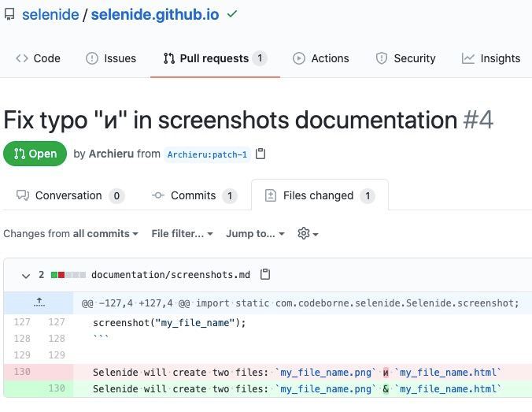Click the hunk header line @@ -127,4

(301, 303)
